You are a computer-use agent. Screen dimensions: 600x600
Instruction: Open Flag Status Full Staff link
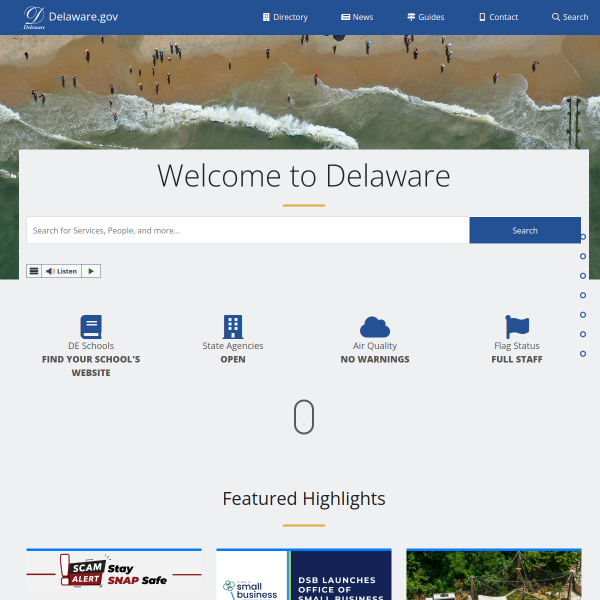[517, 359]
